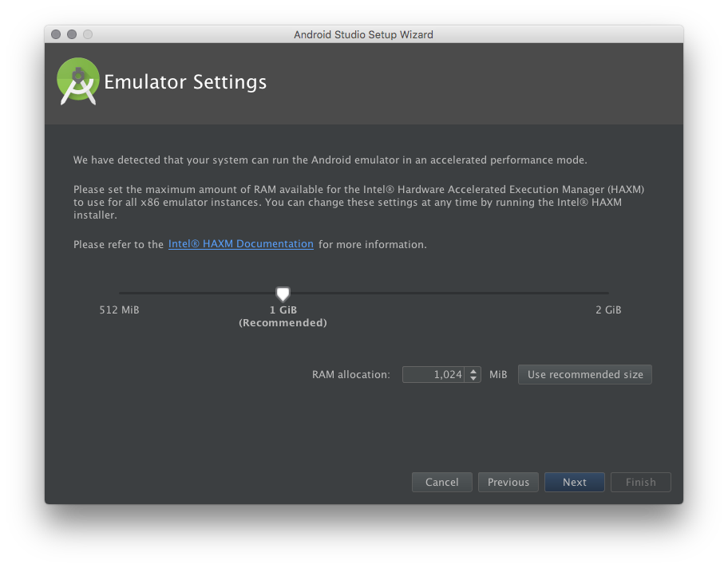Minimize the Setup Wizard window
728x568 pixels.
[72, 34]
